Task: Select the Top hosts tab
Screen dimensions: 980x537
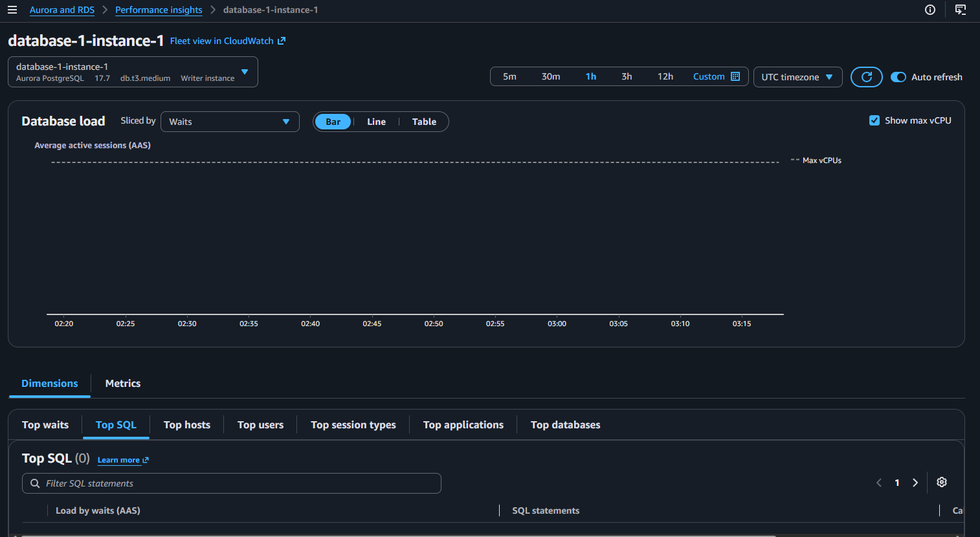Action: 187,425
